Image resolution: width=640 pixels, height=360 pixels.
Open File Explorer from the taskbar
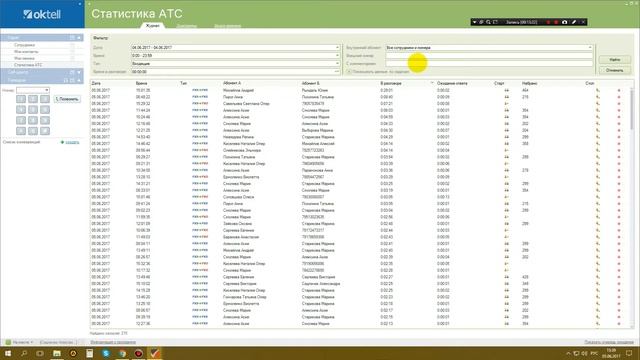click(x=57, y=353)
